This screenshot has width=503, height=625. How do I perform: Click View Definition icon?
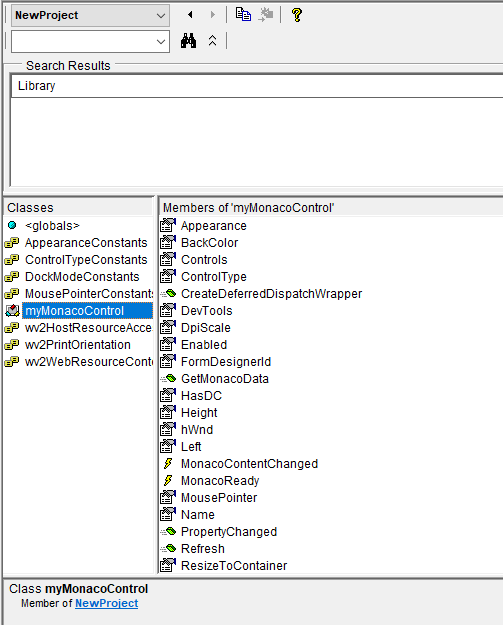coord(266,15)
